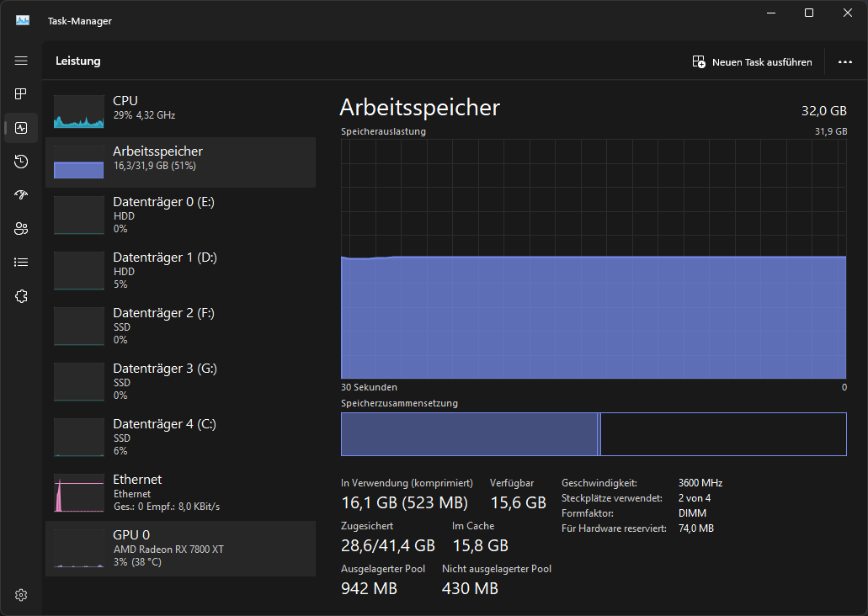Click the Arbeitsspeicher mini graph thumbnail

click(78, 162)
